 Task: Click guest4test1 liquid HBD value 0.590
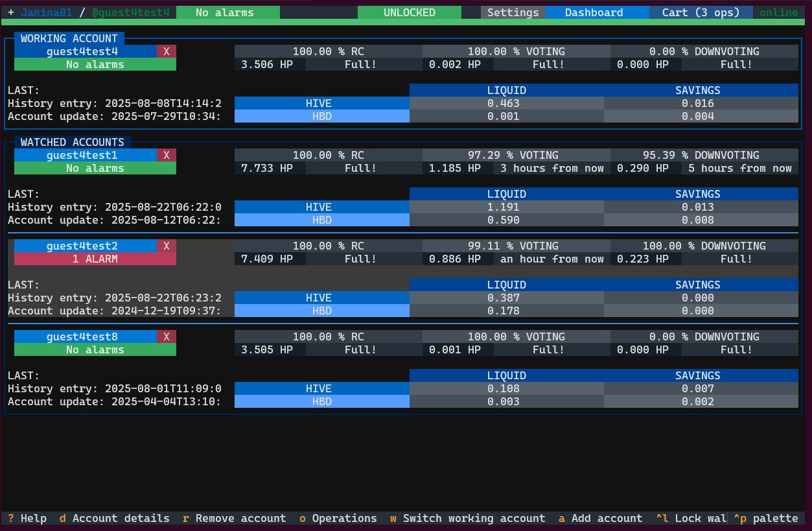tap(507, 220)
